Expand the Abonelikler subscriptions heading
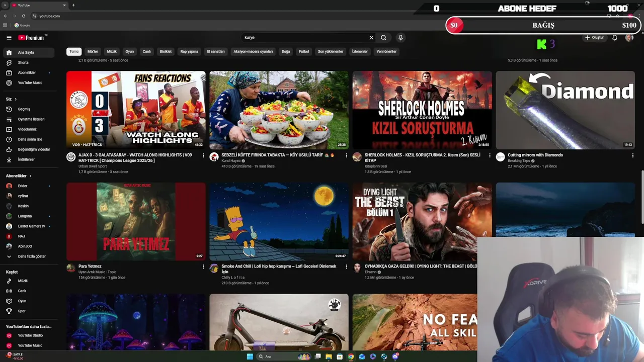This screenshot has height=362, width=644. click(x=19, y=176)
